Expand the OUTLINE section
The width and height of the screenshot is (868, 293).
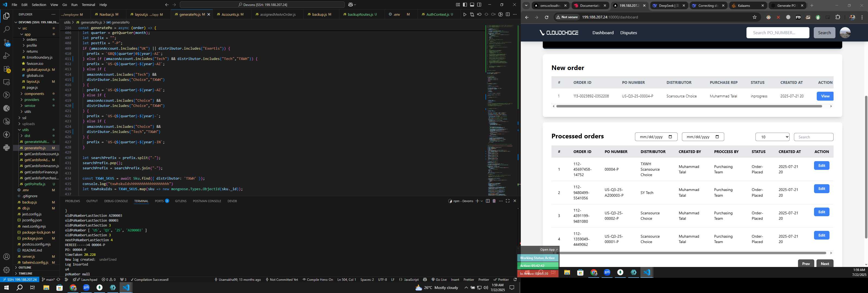click(x=25, y=267)
